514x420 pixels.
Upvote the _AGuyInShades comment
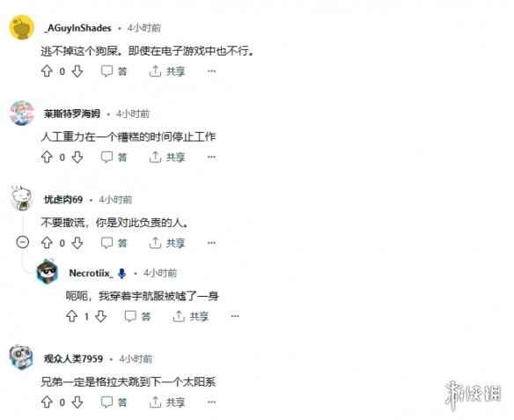coord(47,71)
